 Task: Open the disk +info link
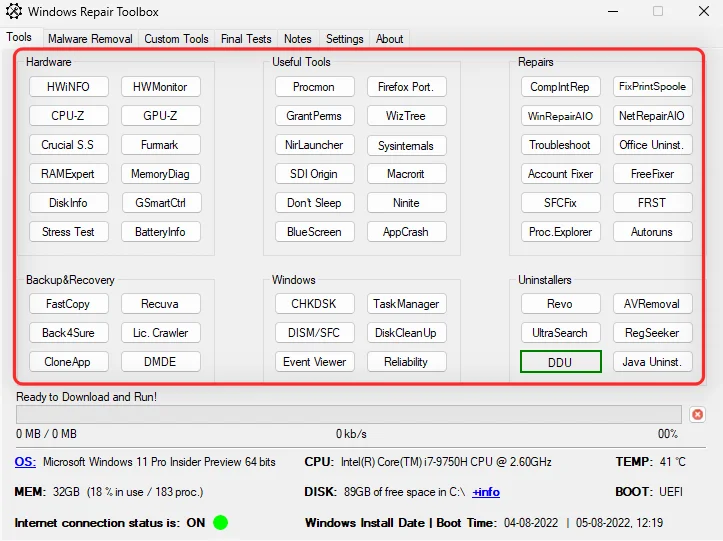(x=486, y=492)
